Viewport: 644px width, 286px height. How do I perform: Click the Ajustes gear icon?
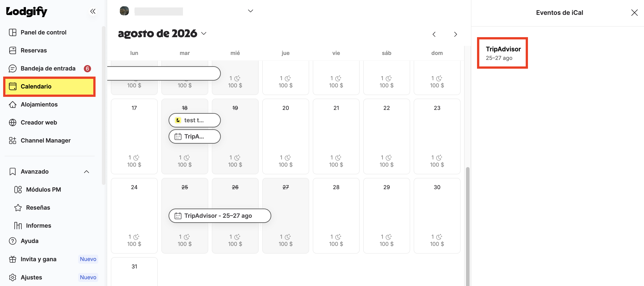click(12, 277)
